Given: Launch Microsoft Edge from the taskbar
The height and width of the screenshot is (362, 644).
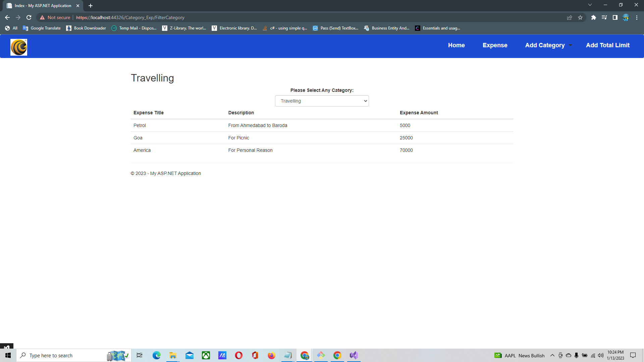Looking at the screenshot, I should coord(156,355).
